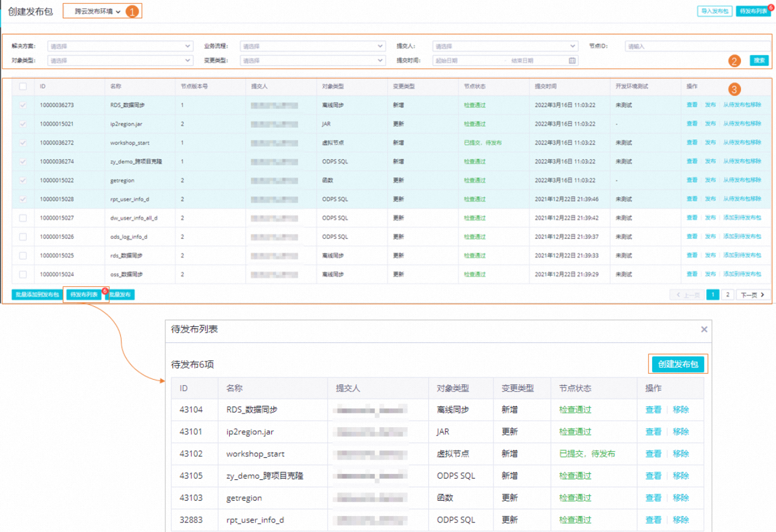Check the box for row ods_log_info_d
The height and width of the screenshot is (532, 776).
(x=23, y=236)
